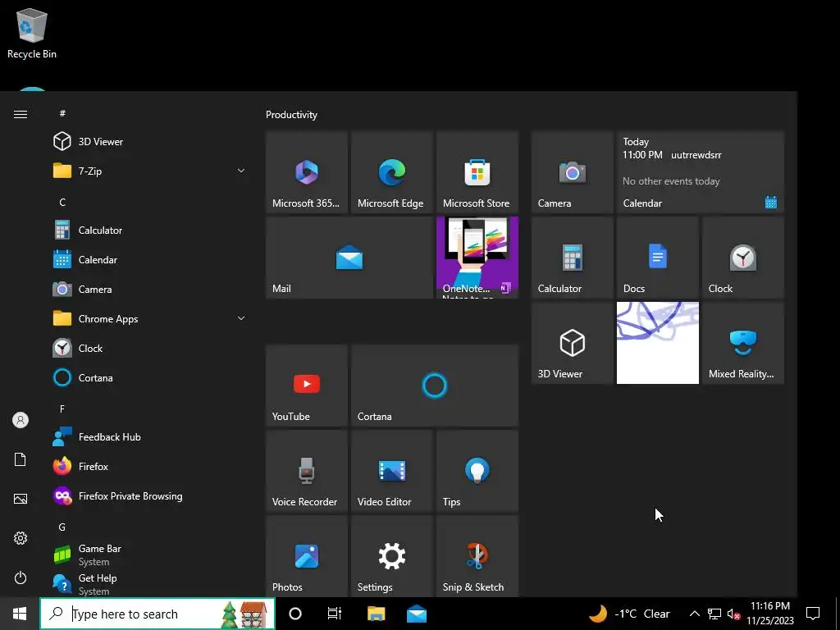Open the Docs tile
The image size is (840, 630).
pos(657,257)
